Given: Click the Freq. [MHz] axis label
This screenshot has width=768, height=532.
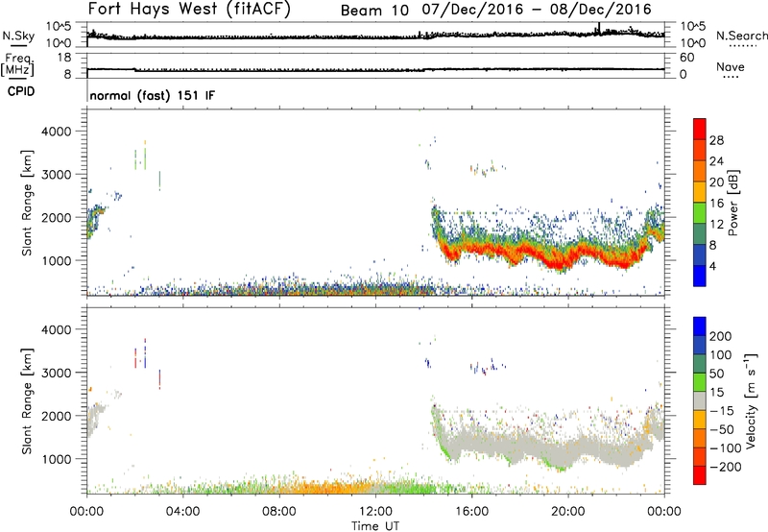Looking at the screenshot, I should 18,65.
